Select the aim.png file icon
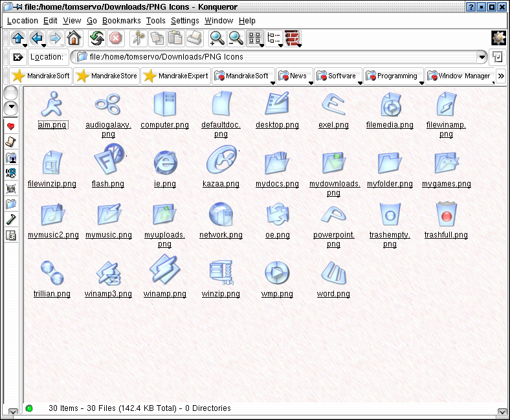 coord(52,104)
